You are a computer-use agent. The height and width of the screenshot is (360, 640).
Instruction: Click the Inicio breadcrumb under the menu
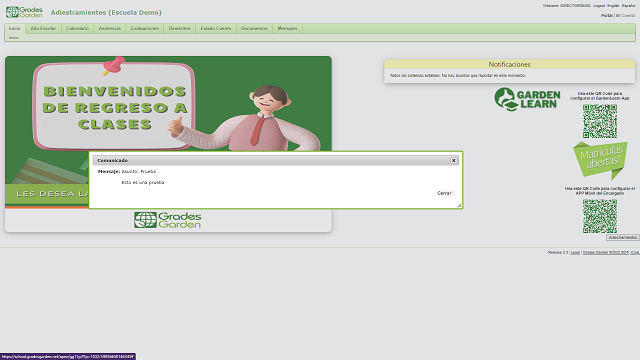pyautogui.click(x=13, y=38)
